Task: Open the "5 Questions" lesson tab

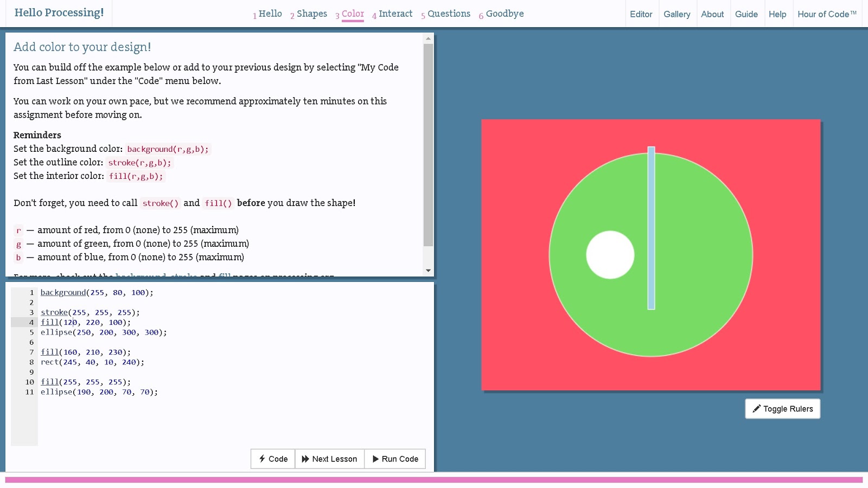Action: click(x=446, y=14)
